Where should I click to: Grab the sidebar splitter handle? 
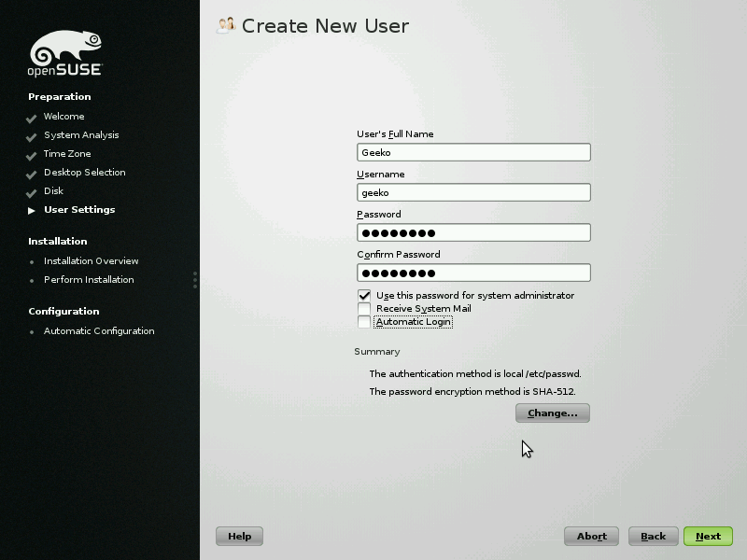195,280
